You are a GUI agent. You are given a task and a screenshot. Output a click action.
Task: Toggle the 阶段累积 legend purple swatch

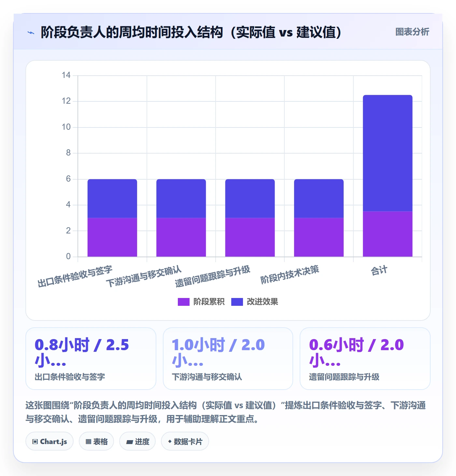[183, 302]
